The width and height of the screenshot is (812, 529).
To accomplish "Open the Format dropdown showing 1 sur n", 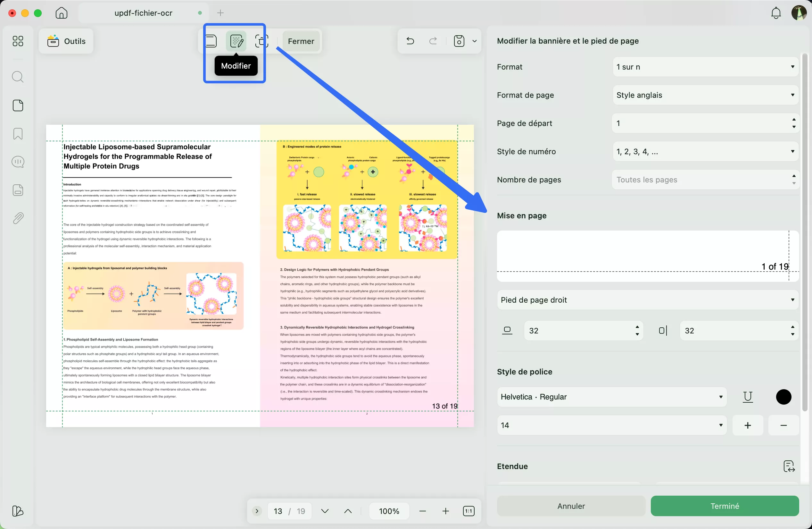I will (x=705, y=67).
